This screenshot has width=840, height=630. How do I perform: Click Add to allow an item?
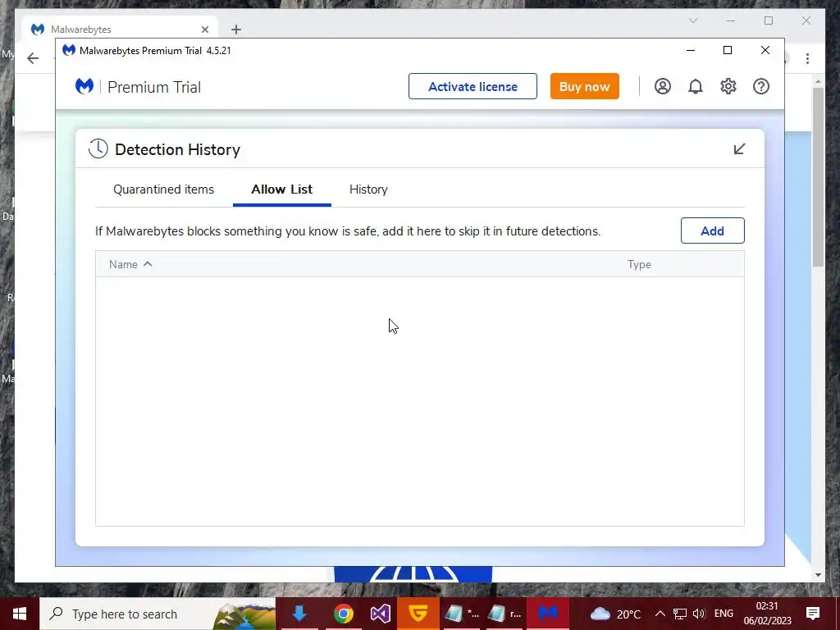point(713,231)
